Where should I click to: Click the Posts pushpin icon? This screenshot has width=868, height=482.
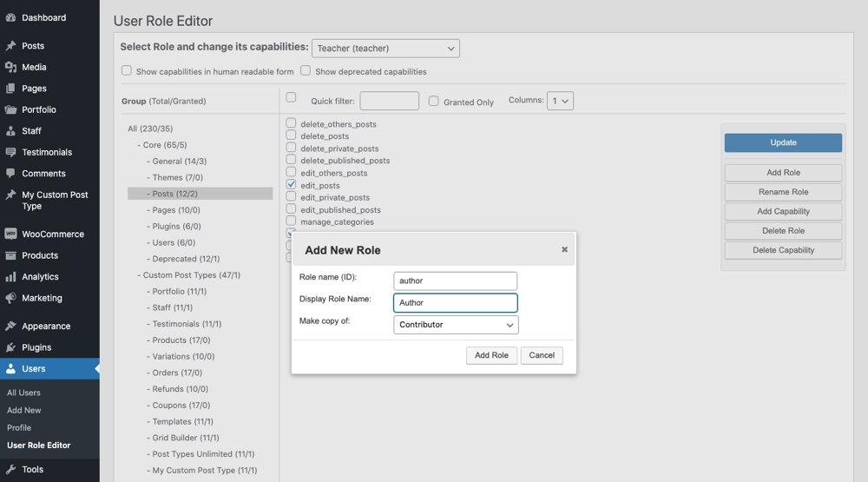point(10,46)
